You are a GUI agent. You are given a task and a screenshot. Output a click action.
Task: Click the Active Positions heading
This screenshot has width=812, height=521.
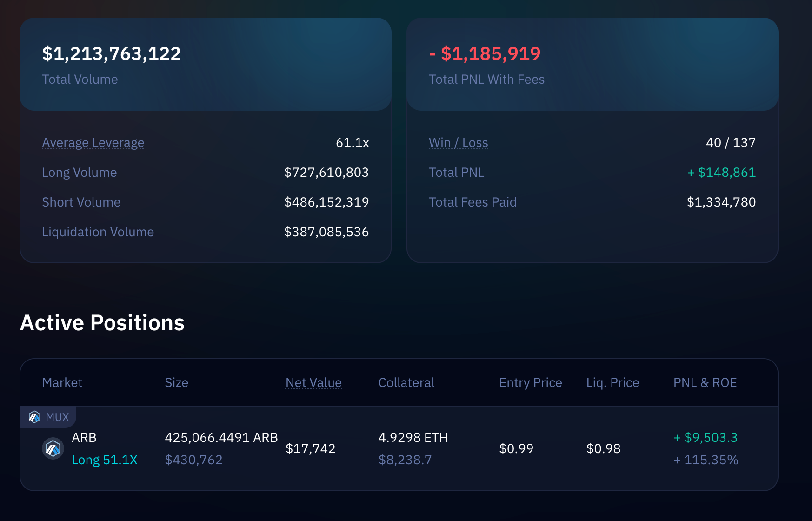point(102,322)
